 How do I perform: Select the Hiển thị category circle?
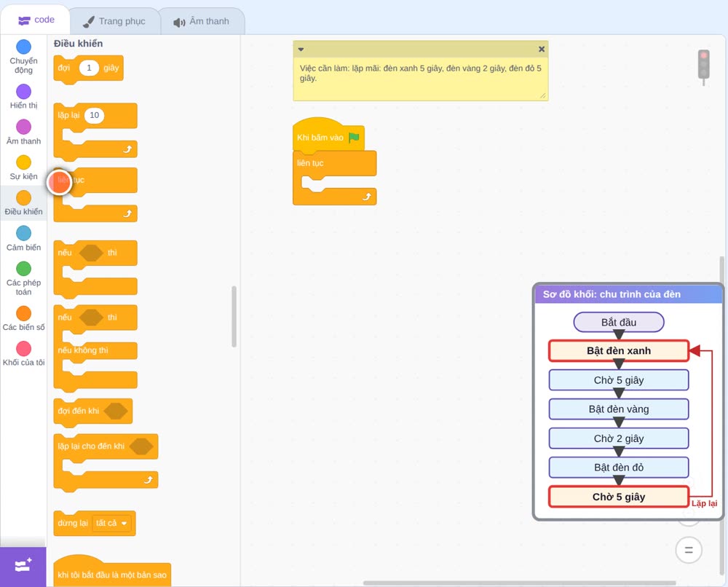point(24,92)
